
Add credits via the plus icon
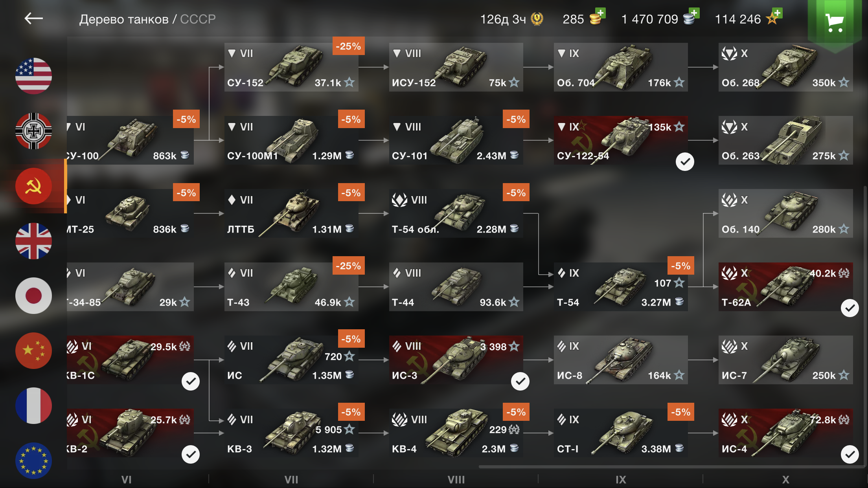[694, 13]
